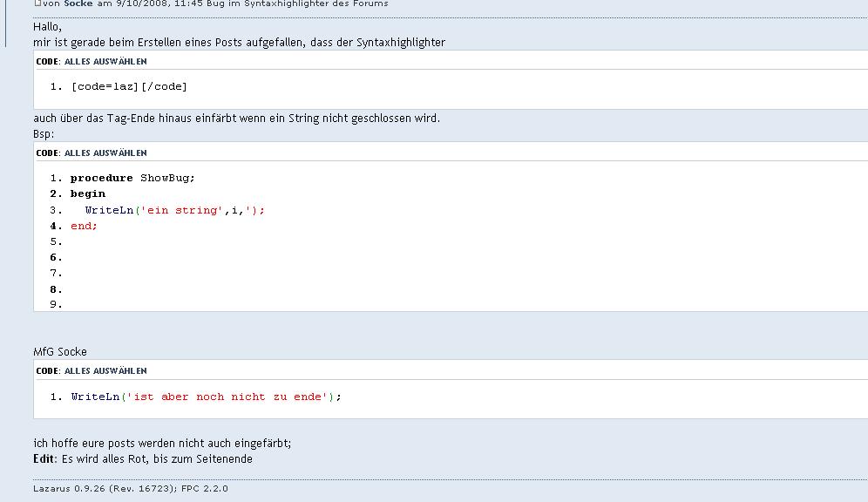Click empty code line number 5
Viewport: 868px width, 502px height.
point(57,241)
